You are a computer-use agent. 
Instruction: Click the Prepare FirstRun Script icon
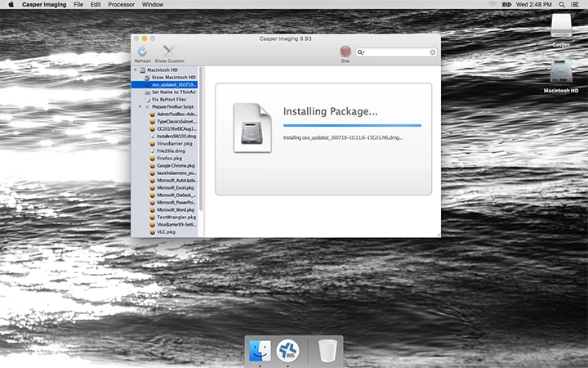tap(147, 107)
